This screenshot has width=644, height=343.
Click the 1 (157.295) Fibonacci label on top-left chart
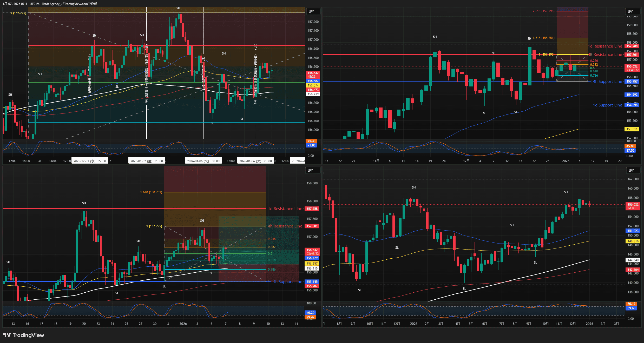18,13
